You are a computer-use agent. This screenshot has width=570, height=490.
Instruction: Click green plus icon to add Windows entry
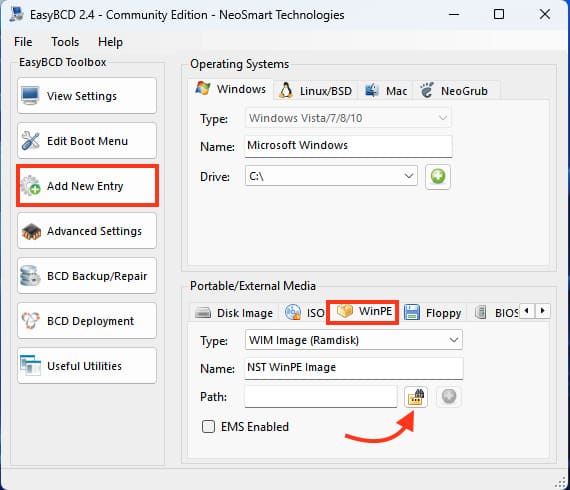(x=438, y=177)
